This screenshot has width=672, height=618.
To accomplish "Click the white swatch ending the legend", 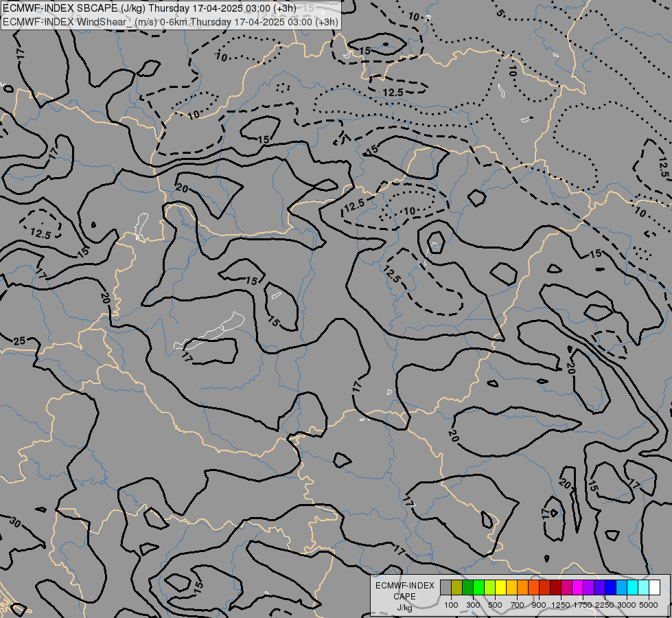I will (x=654, y=588).
